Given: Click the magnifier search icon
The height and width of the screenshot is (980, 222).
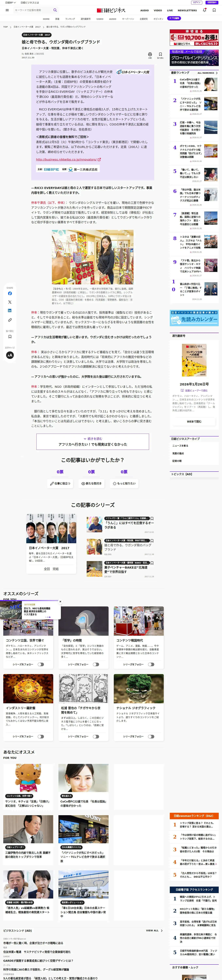Looking at the screenshot, I should click(x=55, y=10).
